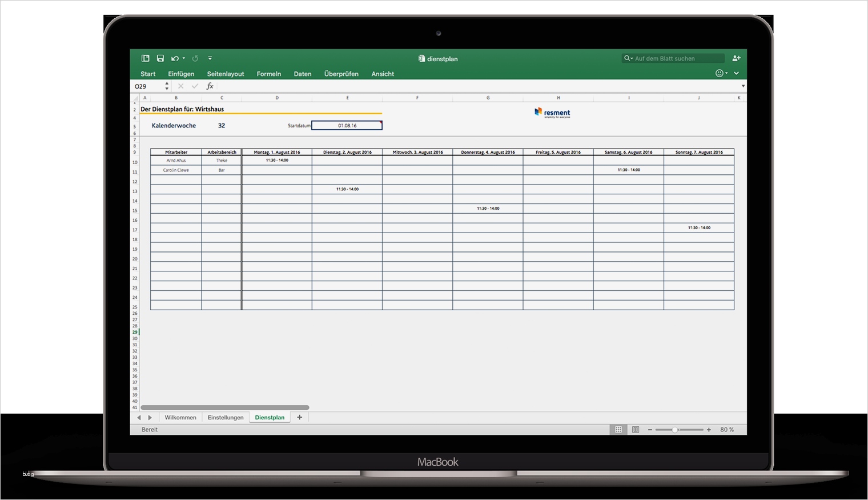Toggle Page Layout view in the status bar
Image resolution: width=868 pixels, height=500 pixels.
click(x=636, y=429)
